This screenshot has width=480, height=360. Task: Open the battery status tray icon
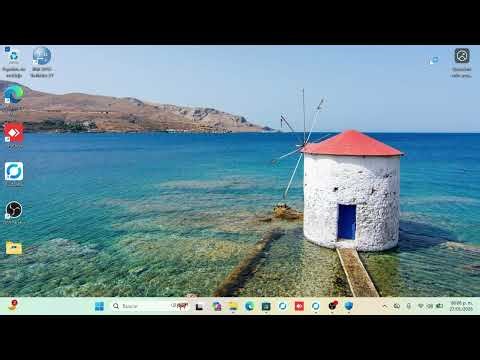click(x=440, y=306)
